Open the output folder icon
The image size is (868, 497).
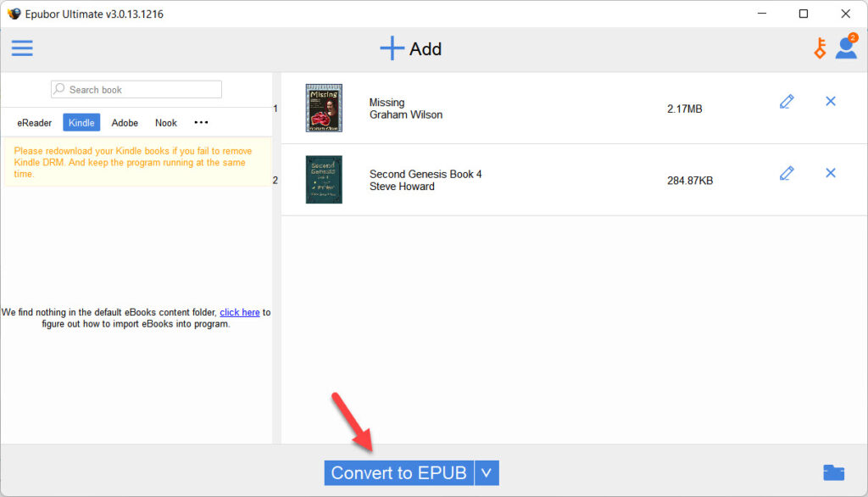pyautogui.click(x=834, y=472)
